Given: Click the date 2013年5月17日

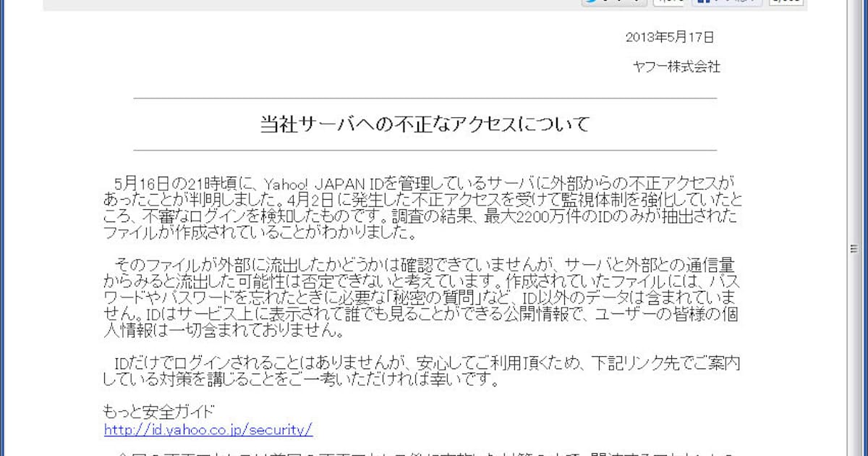Looking at the screenshot, I should (x=669, y=37).
